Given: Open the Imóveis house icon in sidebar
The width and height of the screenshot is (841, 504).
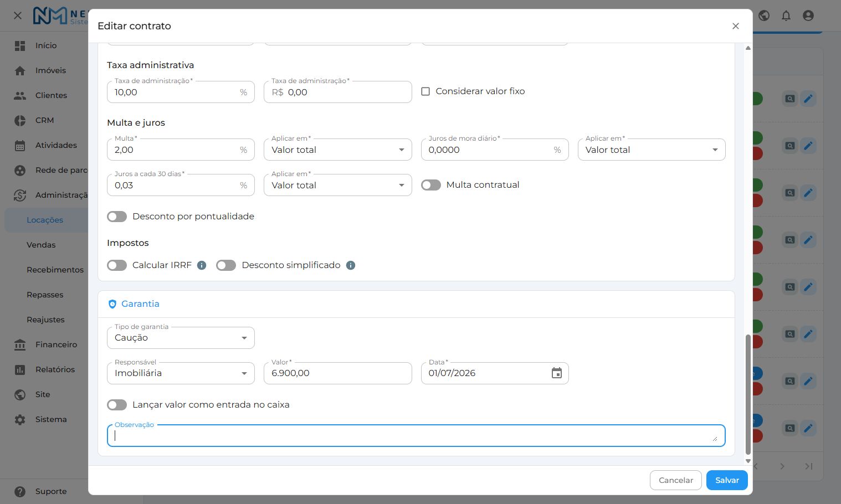Looking at the screenshot, I should [20, 70].
